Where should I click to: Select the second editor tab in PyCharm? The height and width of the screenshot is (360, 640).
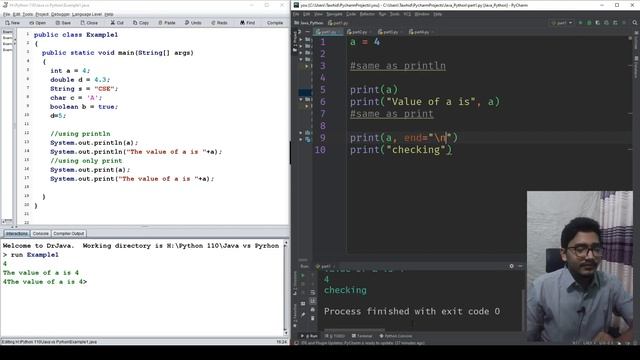coord(358,32)
